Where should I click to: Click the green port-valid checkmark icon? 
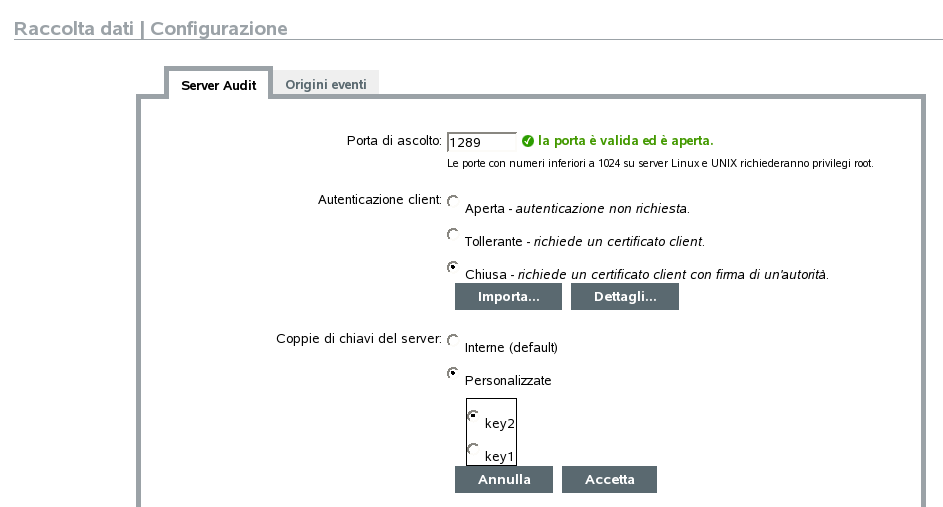[528, 141]
